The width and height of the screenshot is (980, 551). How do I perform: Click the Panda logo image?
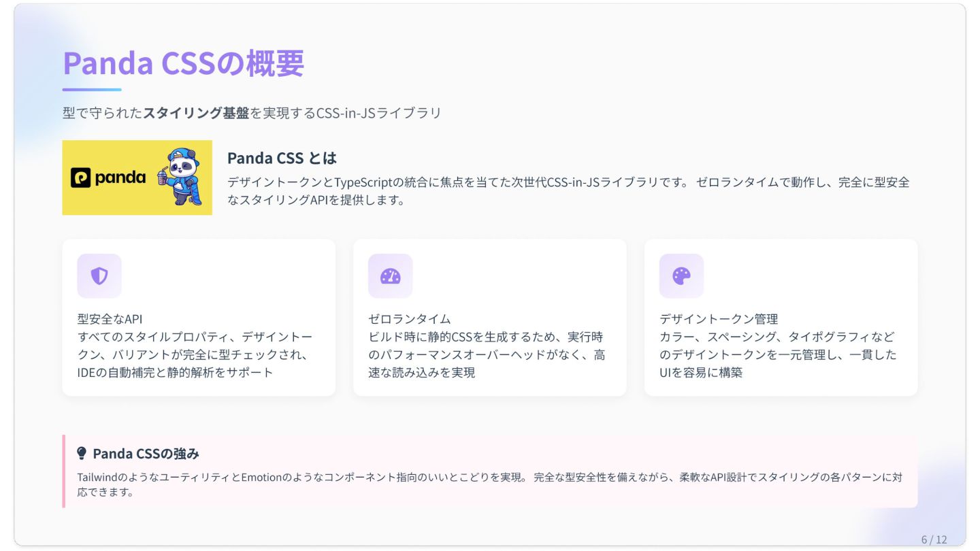(137, 178)
